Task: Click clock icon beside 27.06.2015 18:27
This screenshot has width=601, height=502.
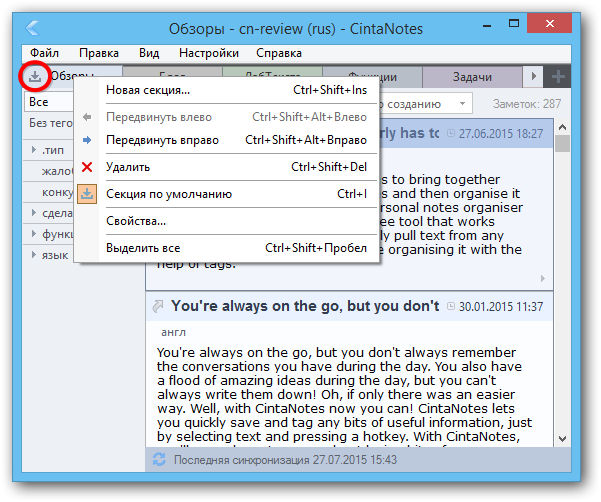Action: [x=451, y=133]
